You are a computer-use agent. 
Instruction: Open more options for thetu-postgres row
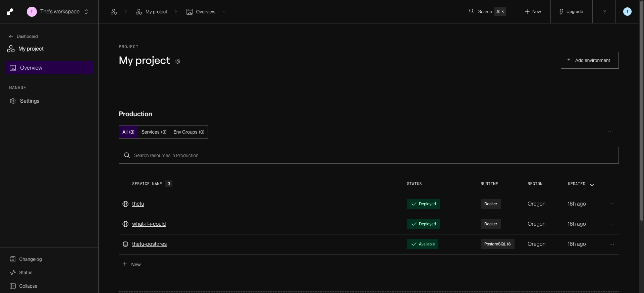click(x=612, y=244)
